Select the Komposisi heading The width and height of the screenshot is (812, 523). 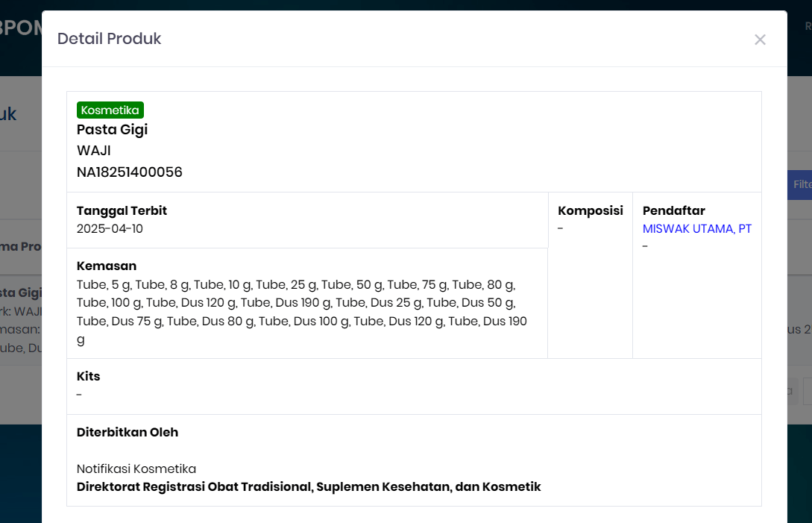click(x=591, y=210)
